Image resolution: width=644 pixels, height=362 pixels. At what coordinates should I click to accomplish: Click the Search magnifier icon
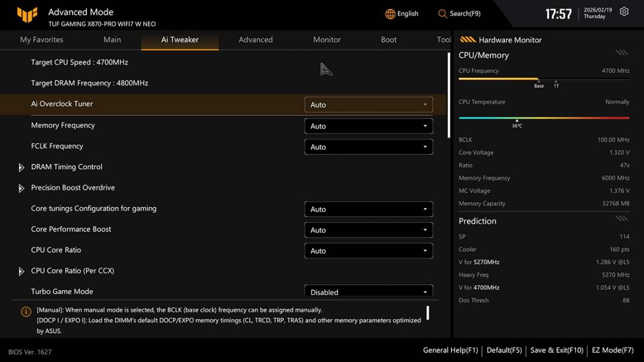443,14
